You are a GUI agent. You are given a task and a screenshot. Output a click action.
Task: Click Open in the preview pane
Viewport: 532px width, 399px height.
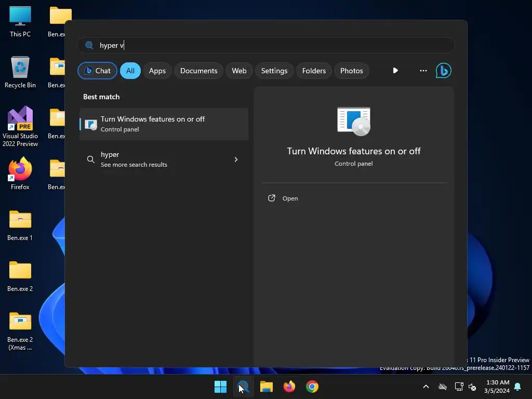click(290, 198)
